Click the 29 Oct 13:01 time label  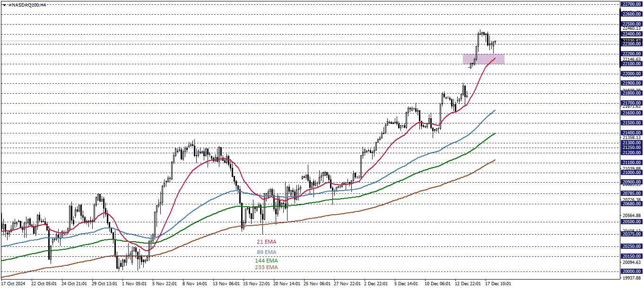click(x=104, y=284)
